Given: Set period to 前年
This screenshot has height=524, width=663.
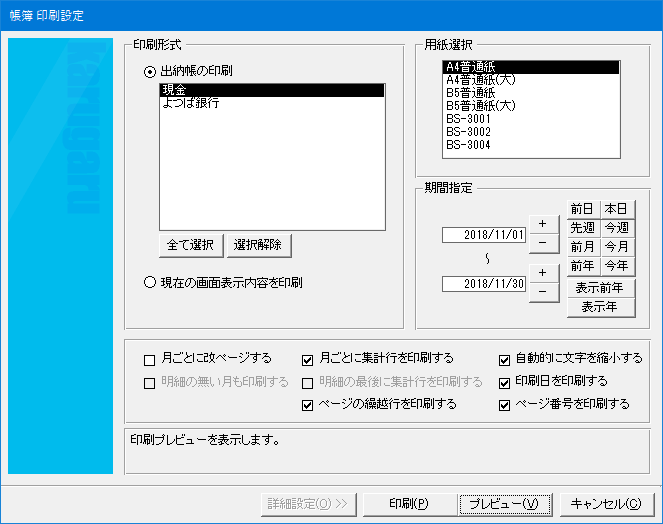Looking at the screenshot, I should [x=583, y=266].
